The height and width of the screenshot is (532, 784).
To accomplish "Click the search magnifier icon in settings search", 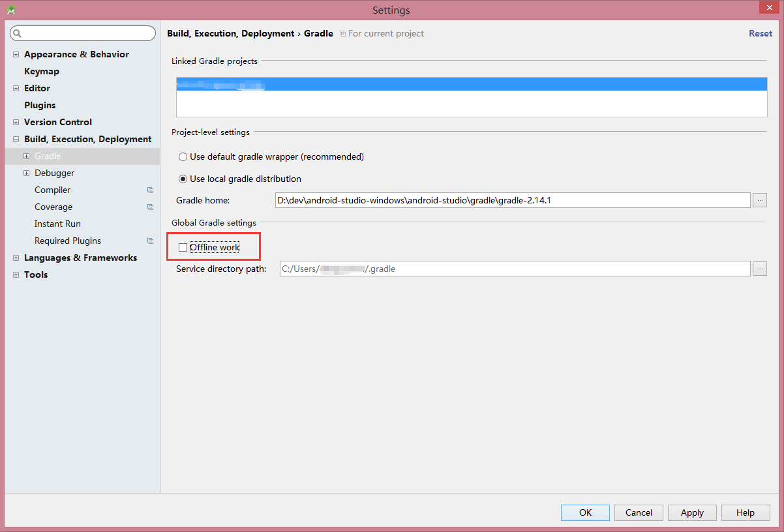I will click(18, 33).
